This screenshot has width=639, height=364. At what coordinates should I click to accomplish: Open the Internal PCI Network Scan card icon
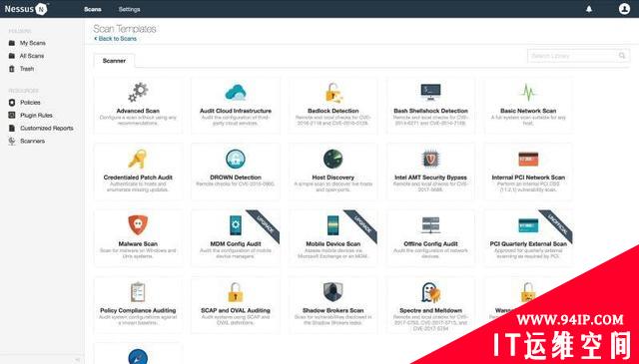click(528, 160)
